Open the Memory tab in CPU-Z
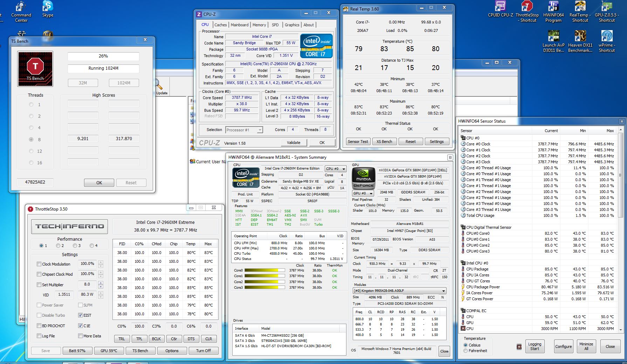This screenshot has height=364, width=627. pyautogui.click(x=259, y=25)
